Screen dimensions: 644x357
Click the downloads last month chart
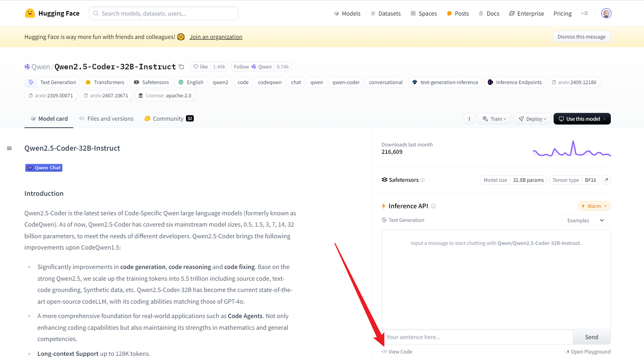click(x=571, y=148)
